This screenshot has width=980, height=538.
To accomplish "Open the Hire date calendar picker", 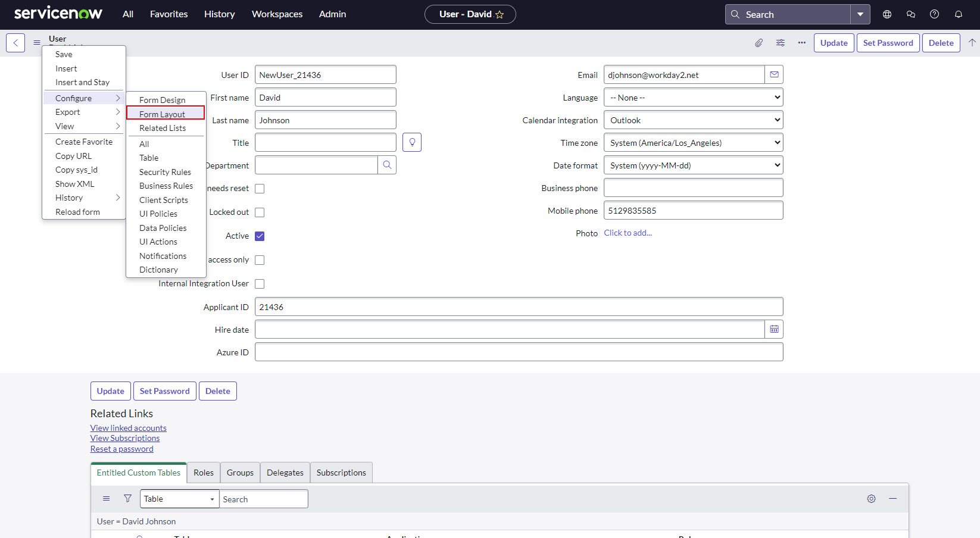I will pos(774,329).
